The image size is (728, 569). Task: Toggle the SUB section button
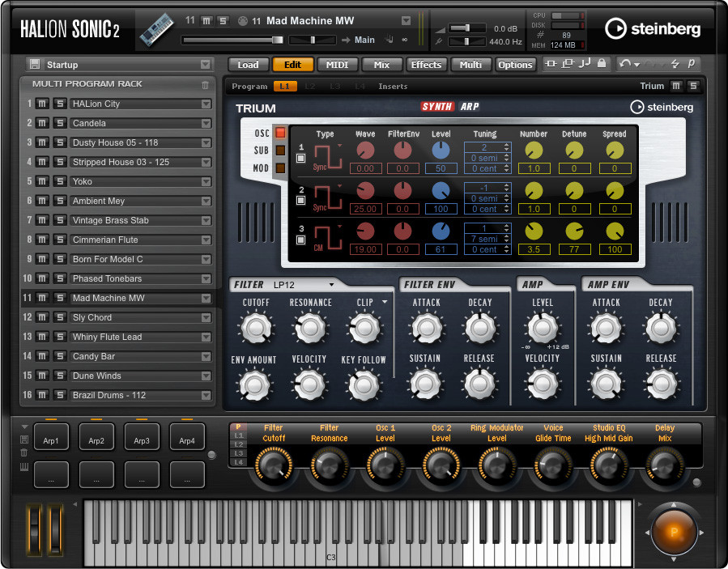[x=280, y=151]
